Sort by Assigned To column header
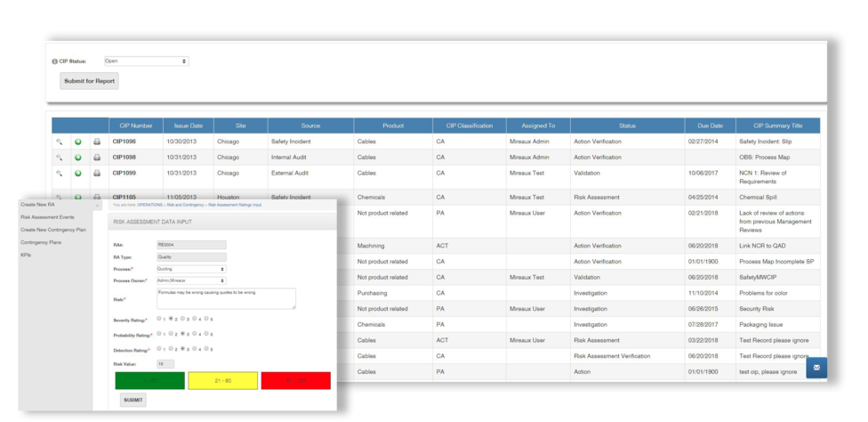The height and width of the screenshot is (422, 868). coord(537,126)
